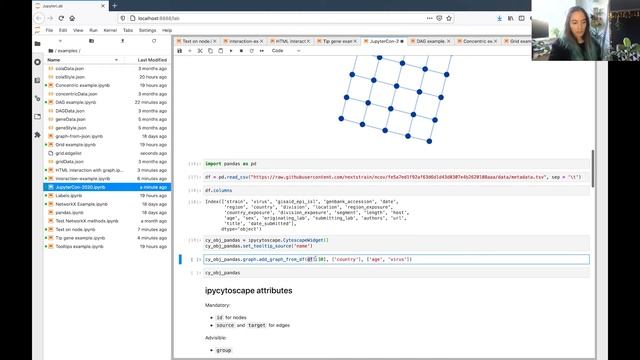Select grid.edgelist in the file list
This screenshot has width=640, height=360.
click(x=107, y=153)
